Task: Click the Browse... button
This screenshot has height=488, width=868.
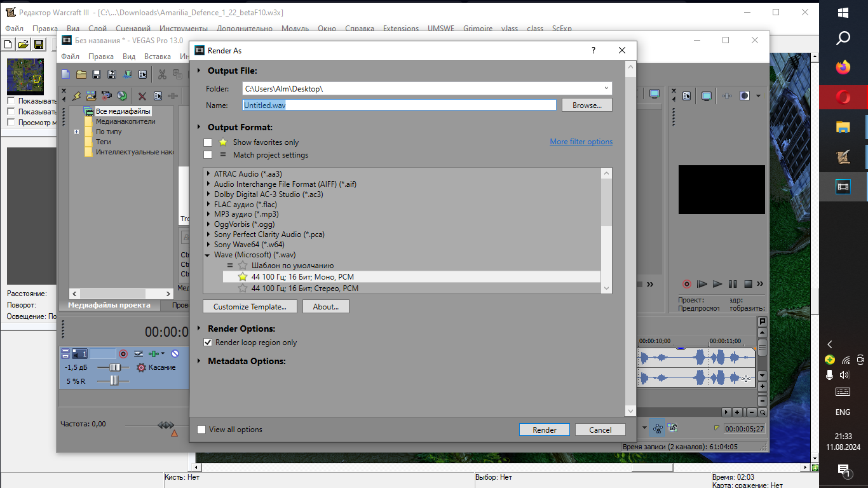Action: (587, 105)
